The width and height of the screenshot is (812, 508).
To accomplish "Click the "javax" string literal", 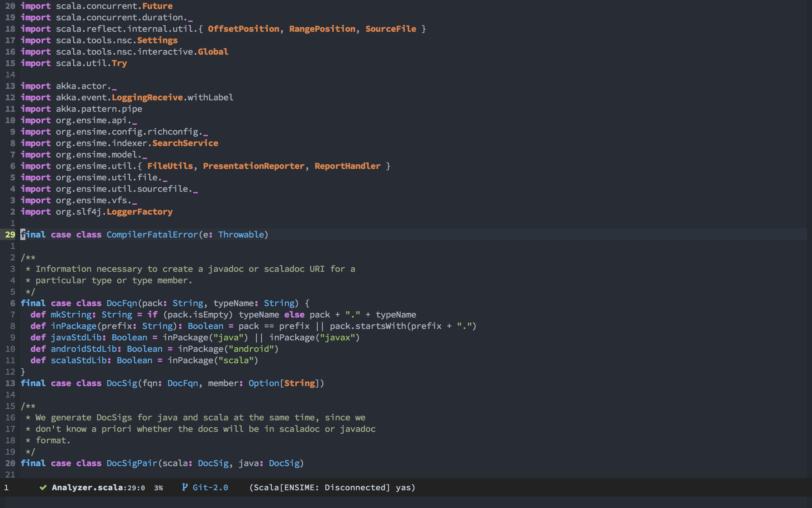I will click(x=337, y=337).
